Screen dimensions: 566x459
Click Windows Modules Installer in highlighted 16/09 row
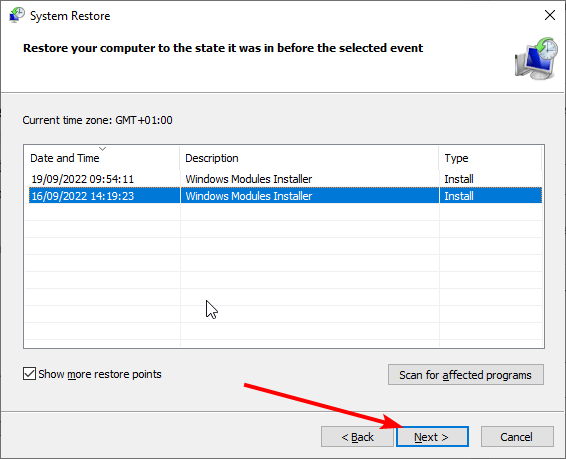[249, 196]
